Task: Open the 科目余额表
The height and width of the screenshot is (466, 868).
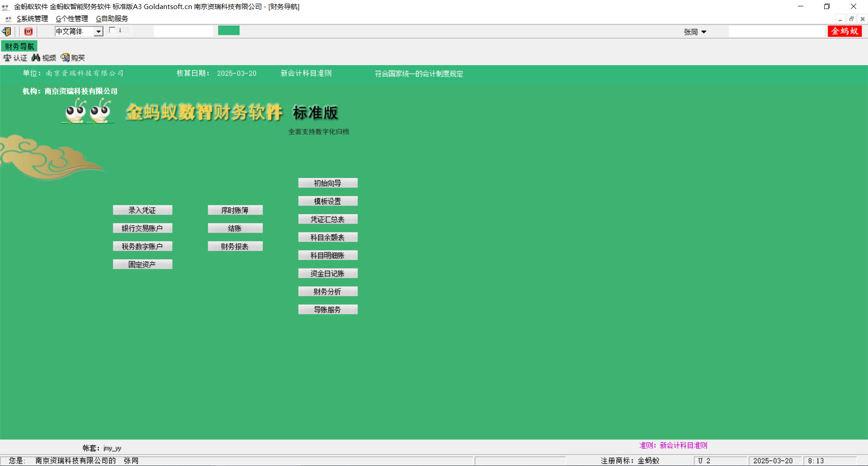Action: (x=328, y=237)
